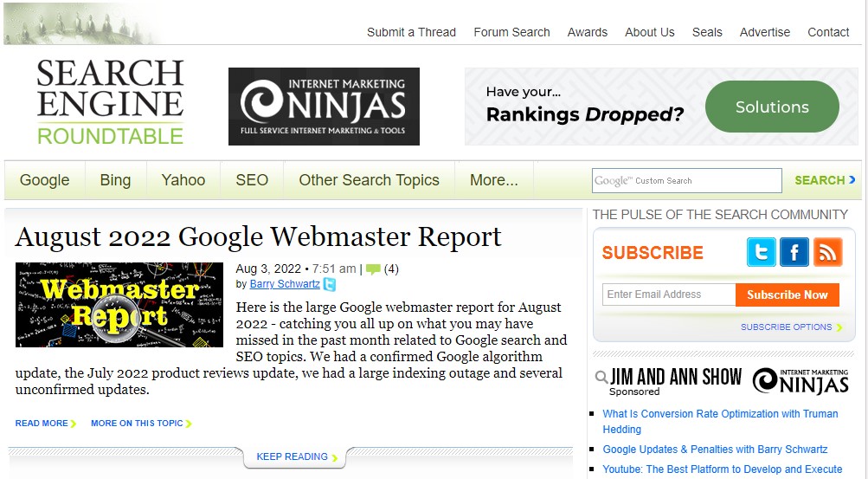Select the SEO category tab
The height and width of the screenshot is (479, 868).
(x=252, y=180)
